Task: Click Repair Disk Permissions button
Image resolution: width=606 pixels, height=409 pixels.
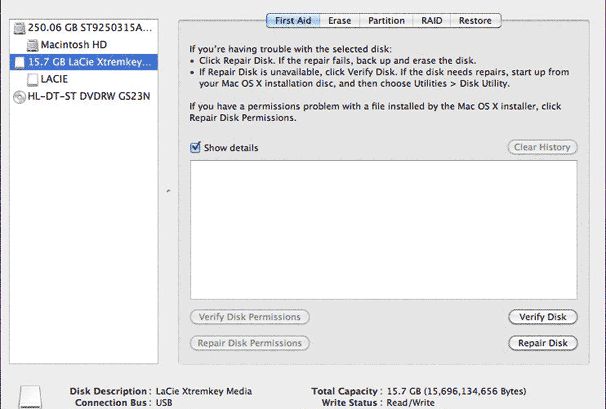Action: 250,343
